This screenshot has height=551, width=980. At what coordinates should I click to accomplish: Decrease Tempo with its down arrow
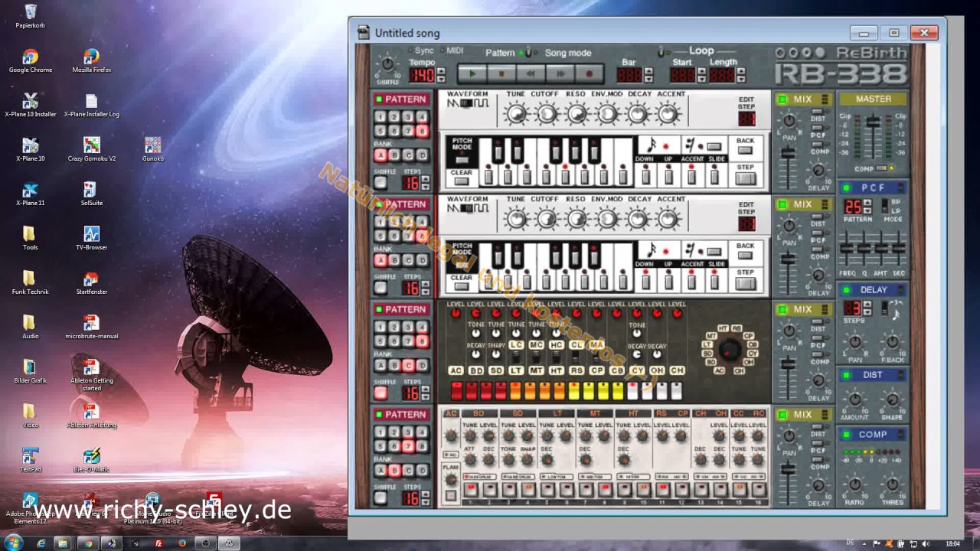pyautogui.click(x=441, y=79)
